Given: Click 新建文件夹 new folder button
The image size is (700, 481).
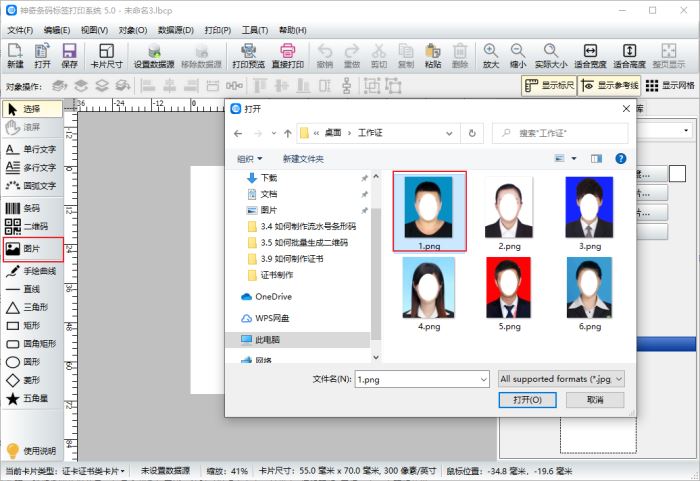Looking at the screenshot, I should (303, 159).
